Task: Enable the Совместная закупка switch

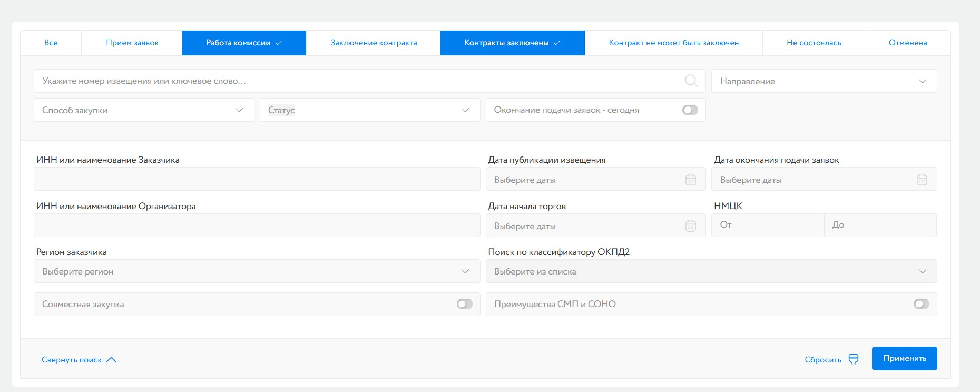Action: pos(464,304)
